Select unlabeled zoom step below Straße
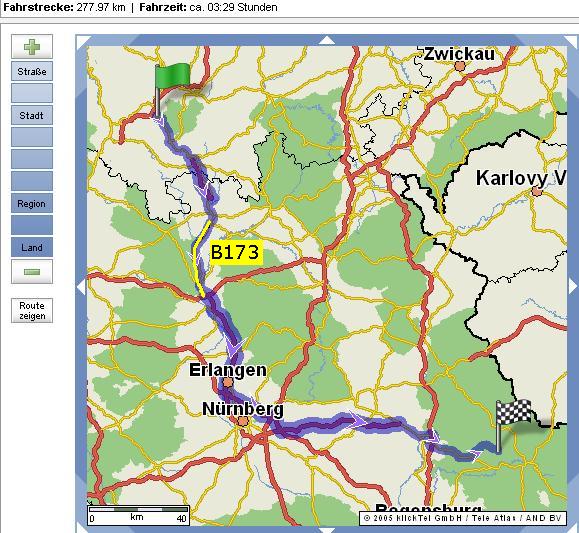This screenshot has height=533, width=579. click(x=32, y=93)
